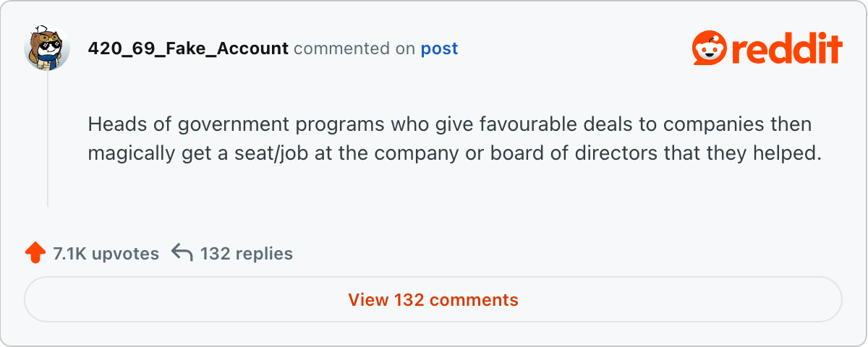The width and height of the screenshot is (868, 347).
Task: Open the 420_69_Fake_Account avatar image
Action: [x=47, y=48]
